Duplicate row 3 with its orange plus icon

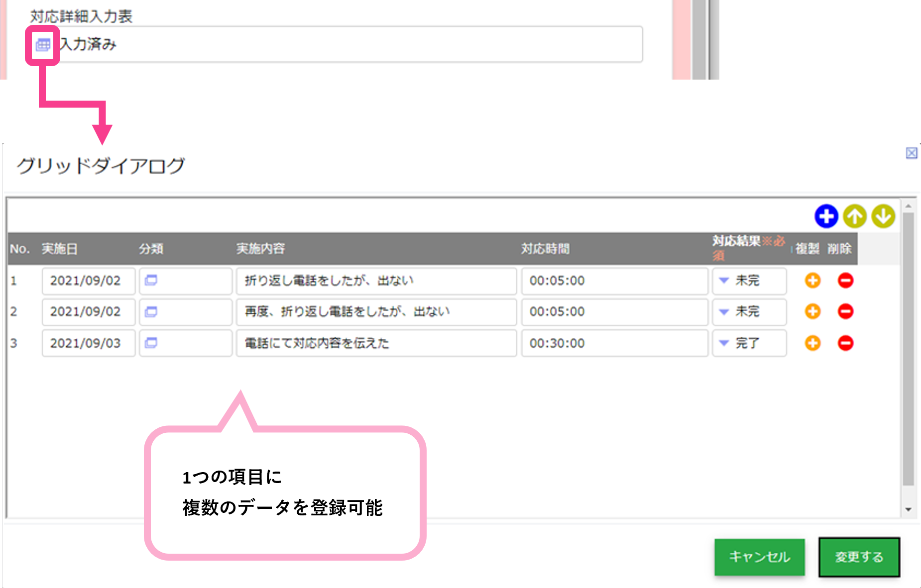click(812, 343)
